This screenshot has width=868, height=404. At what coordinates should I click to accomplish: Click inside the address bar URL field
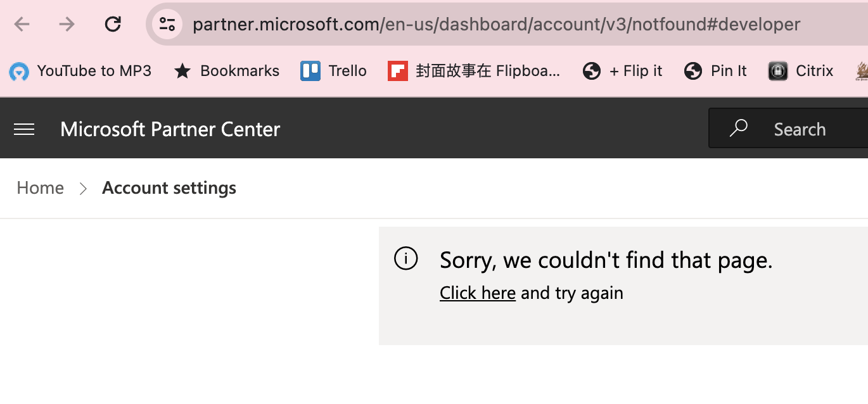tap(444, 23)
